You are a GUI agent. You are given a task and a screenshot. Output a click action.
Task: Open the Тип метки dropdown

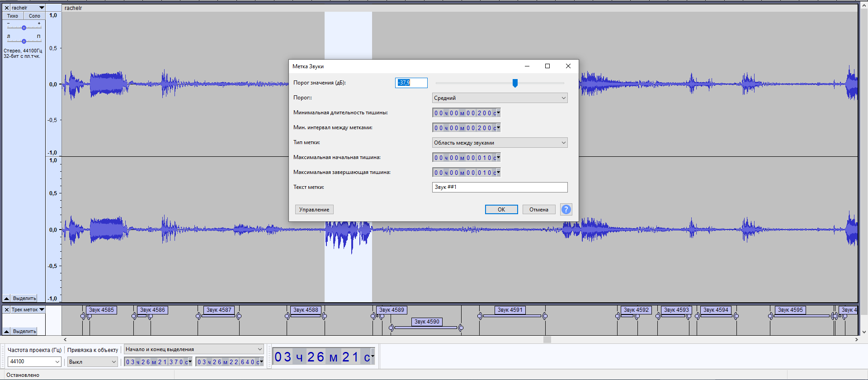click(x=500, y=142)
